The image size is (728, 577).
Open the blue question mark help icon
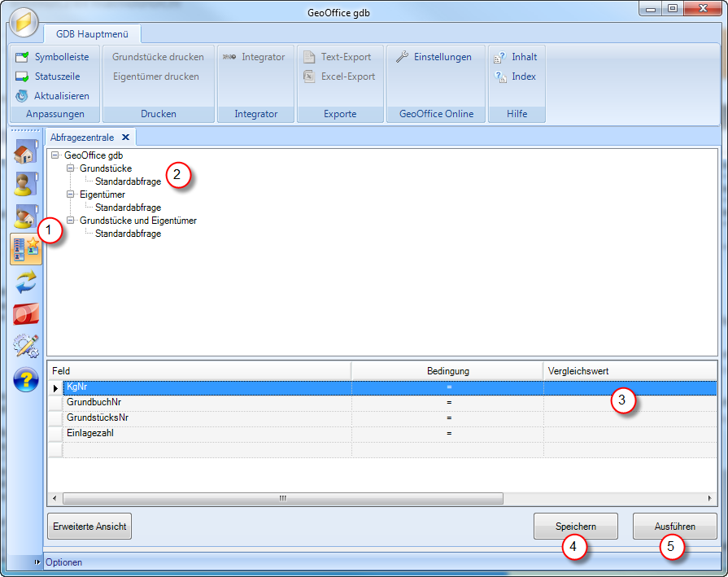point(26,378)
